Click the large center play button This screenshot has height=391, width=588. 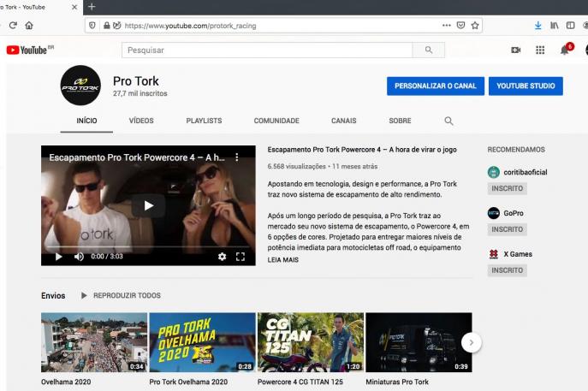click(x=149, y=205)
